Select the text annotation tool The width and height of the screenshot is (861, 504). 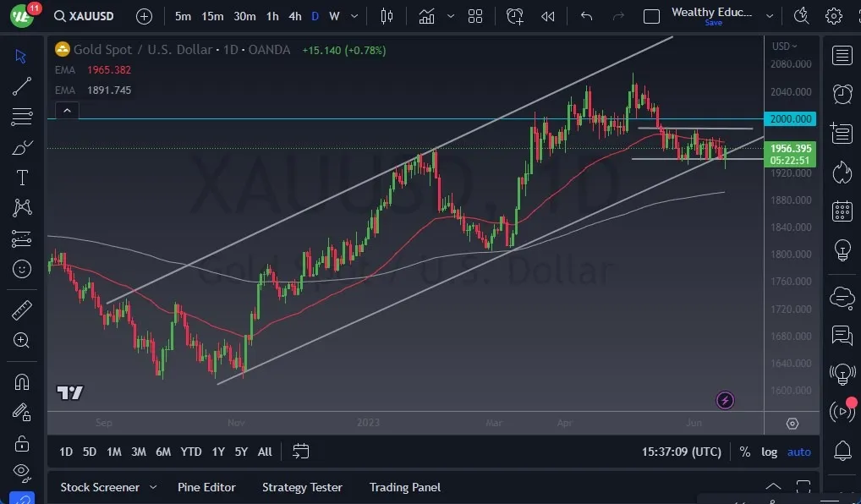(22, 178)
